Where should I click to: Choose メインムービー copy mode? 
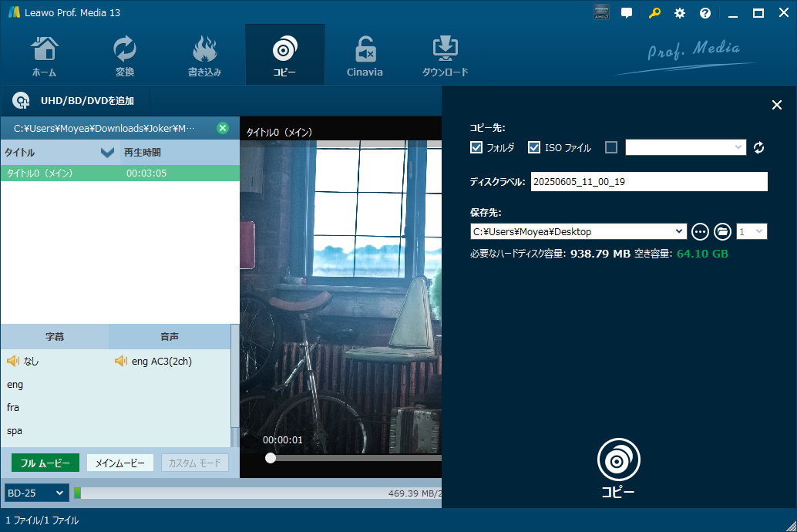click(x=120, y=463)
